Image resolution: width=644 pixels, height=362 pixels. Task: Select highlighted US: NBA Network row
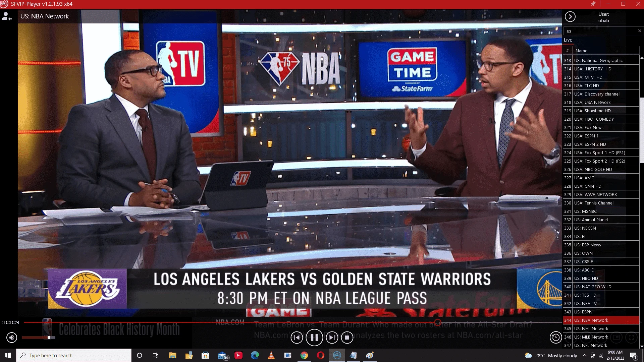coord(601,320)
